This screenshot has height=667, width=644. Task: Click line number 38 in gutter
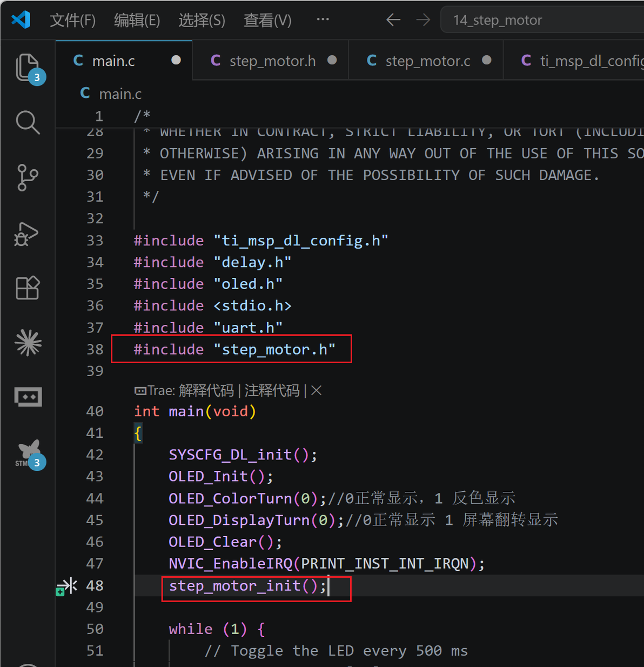point(95,349)
